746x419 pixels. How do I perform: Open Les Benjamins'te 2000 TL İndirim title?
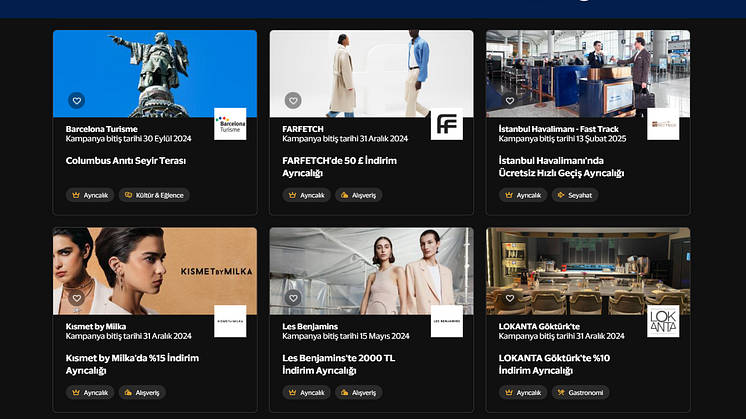point(338,364)
